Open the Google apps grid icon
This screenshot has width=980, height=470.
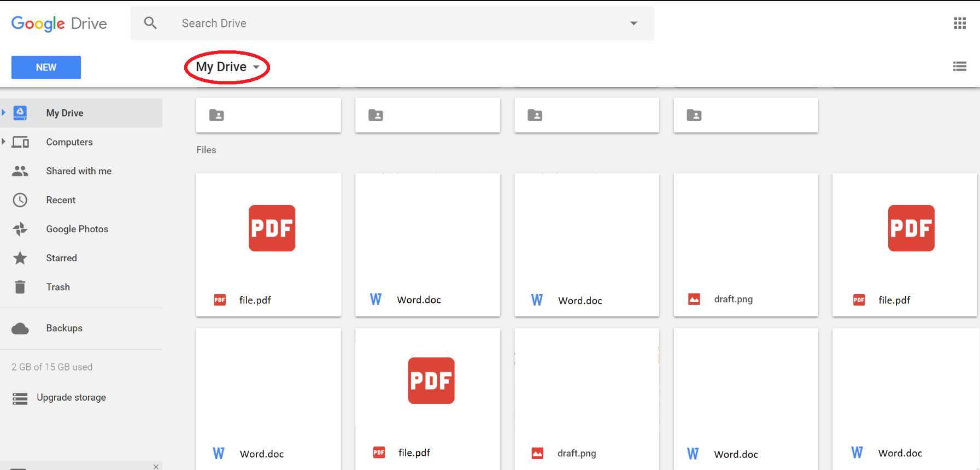[x=959, y=23]
